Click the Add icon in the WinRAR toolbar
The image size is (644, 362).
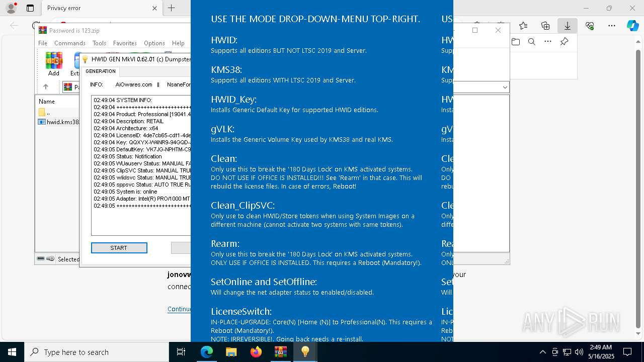tap(54, 64)
